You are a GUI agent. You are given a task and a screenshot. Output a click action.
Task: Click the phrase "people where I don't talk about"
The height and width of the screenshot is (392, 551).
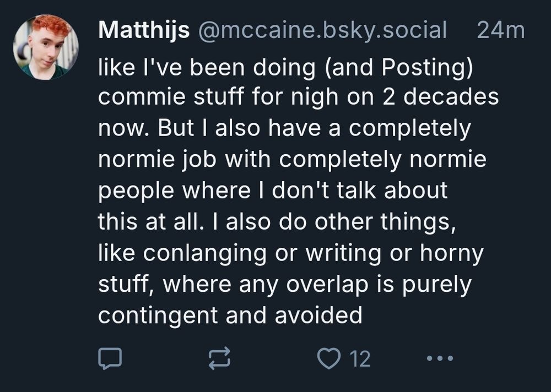272,190
